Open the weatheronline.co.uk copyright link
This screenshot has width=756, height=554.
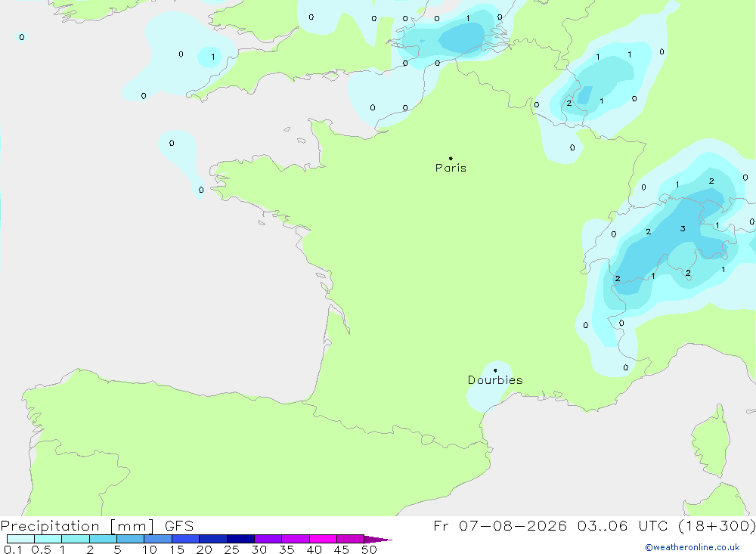pos(692,547)
